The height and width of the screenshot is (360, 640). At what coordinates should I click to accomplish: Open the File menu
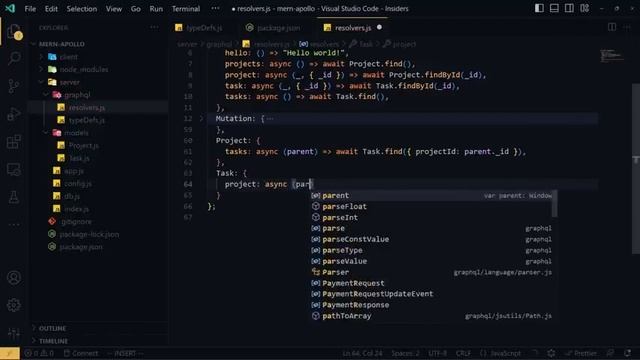(x=30, y=9)
